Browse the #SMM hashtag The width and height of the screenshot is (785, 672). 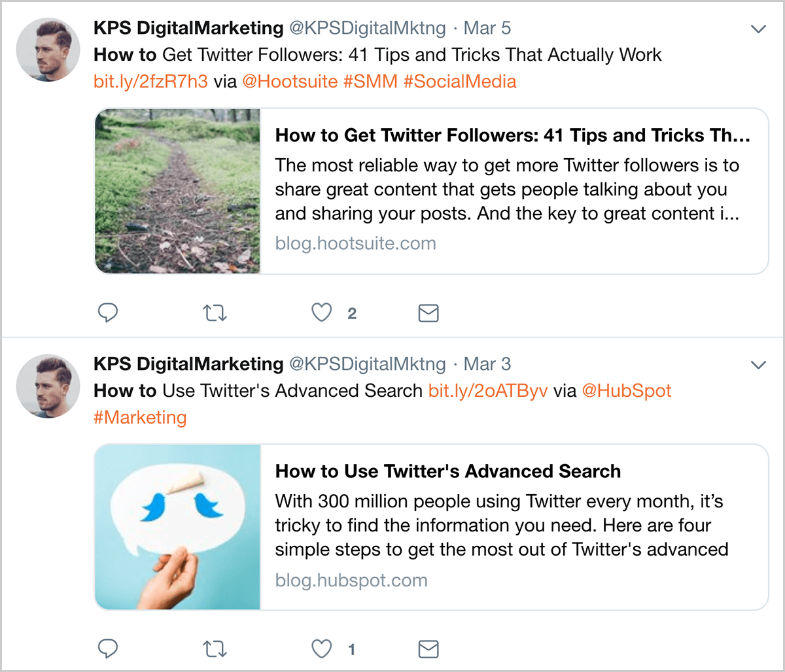tap(370, 82)
